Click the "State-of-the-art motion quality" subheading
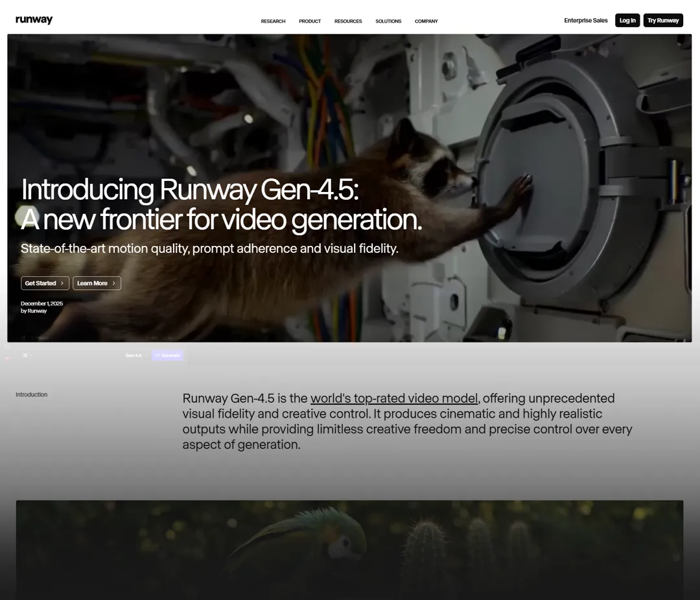The height and width of the screenshot is (600, 700). [209, 248]
